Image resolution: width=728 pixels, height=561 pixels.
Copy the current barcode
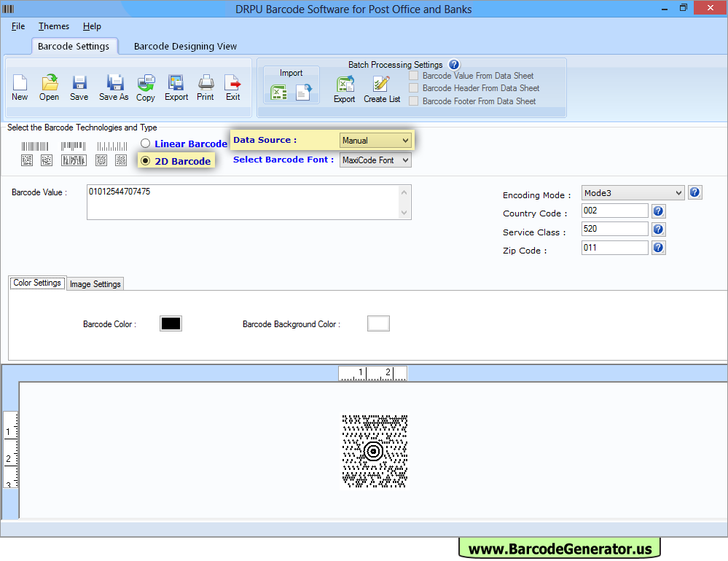(x=145, y=87)
